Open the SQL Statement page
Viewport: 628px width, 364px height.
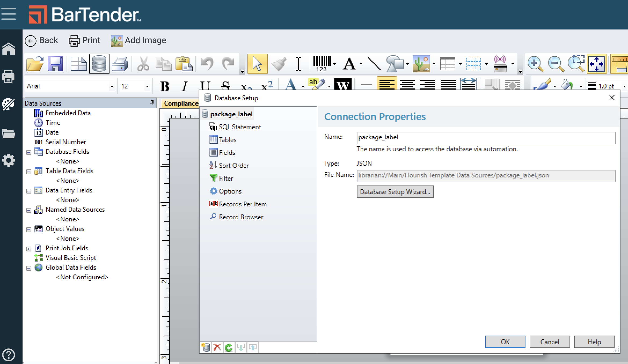tap(239, 127)
